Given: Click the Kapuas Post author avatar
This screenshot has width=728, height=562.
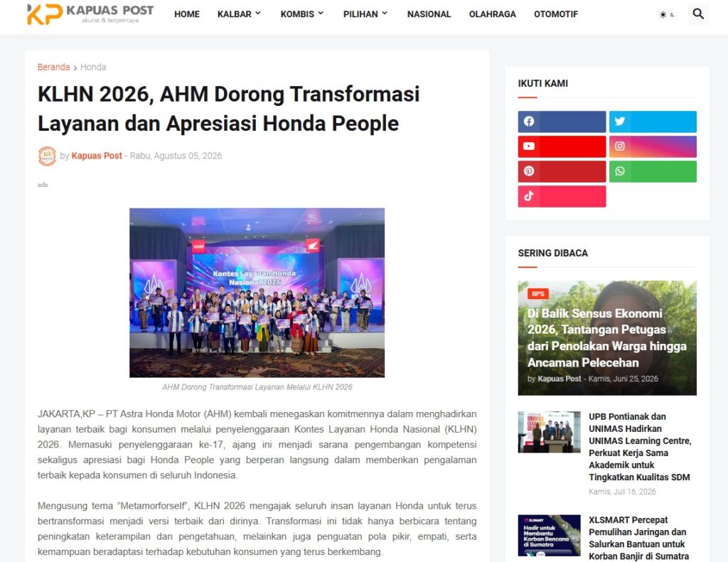Looking at the screenshot, I should coord(47,156).
